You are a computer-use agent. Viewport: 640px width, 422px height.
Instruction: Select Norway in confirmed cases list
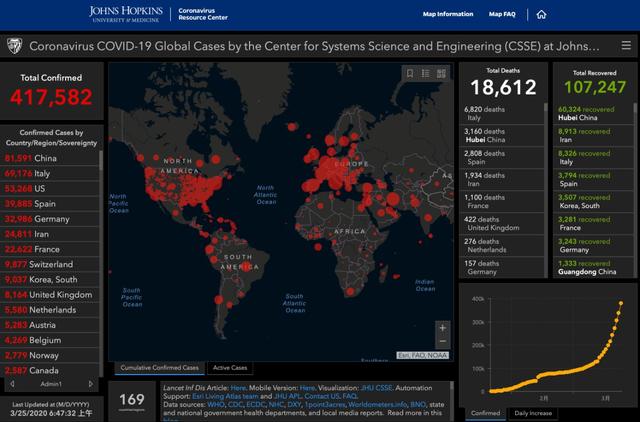pyautogui.click(x=50, y=355)
